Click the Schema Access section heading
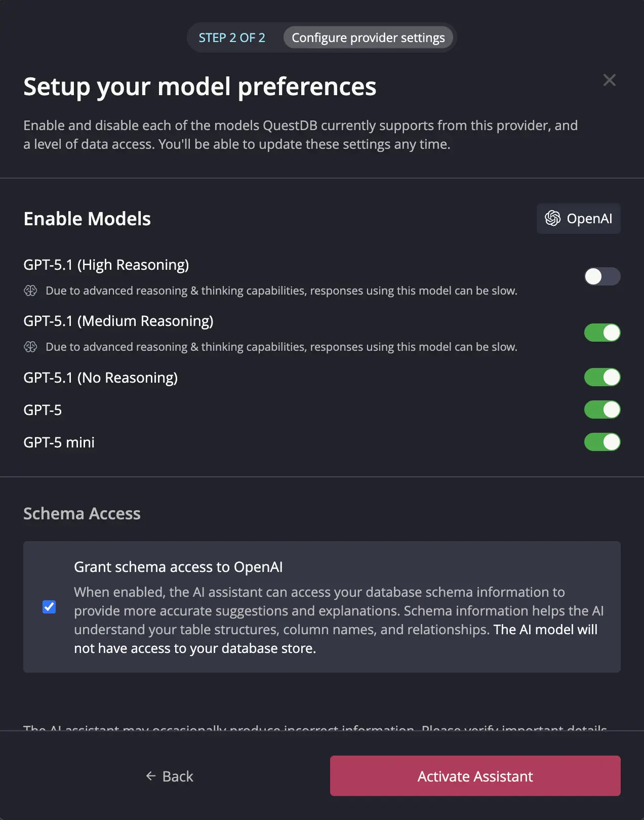Screen dimensions: 644x820 pos(82,513)
